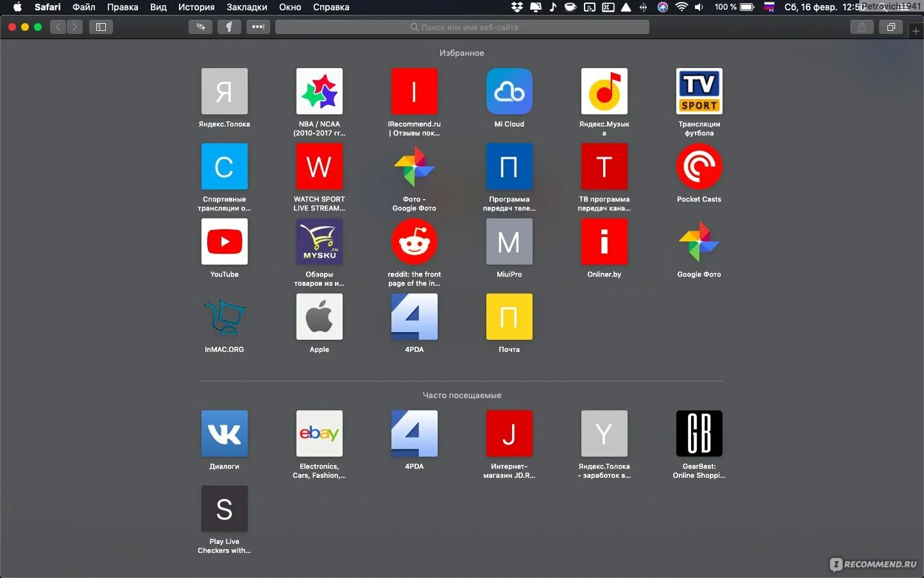Image resolution: width=924 pixels, height=578 pixels.
Task: Open Программа передач теле favorite tile
Action: click(x=509, y=166)
